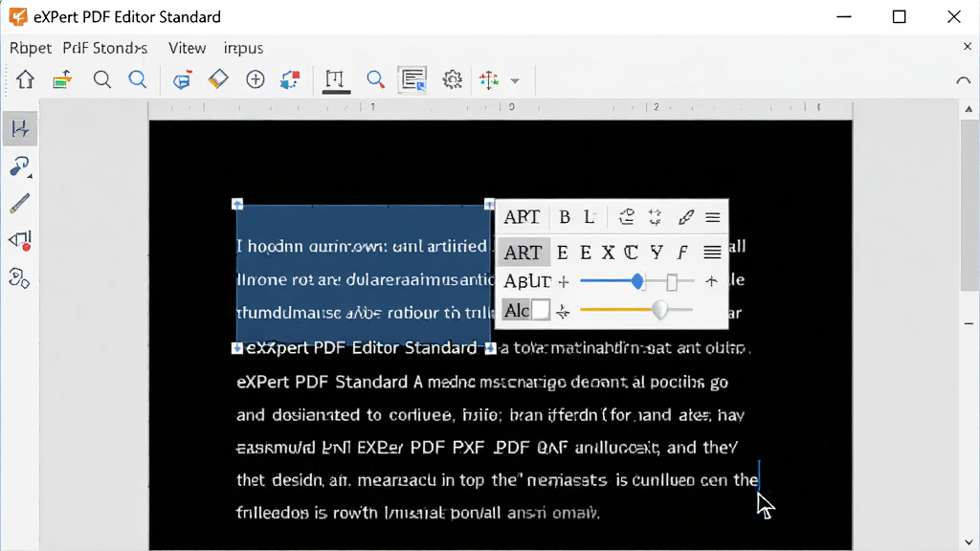Toggle Bold (B) in the floating toolbar
The height and width of the screenshot is (551, 980).
565,217
